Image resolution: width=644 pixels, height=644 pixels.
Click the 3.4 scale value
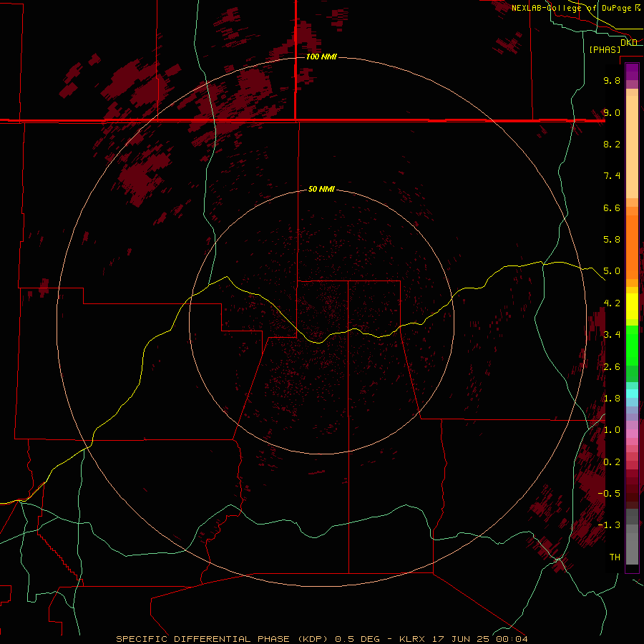click(x=612, y=335)
